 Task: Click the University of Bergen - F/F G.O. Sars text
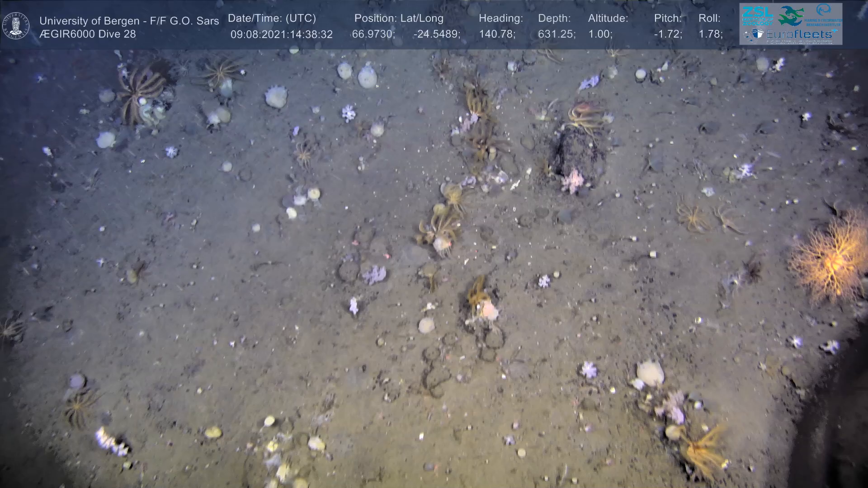click(129, 21)
